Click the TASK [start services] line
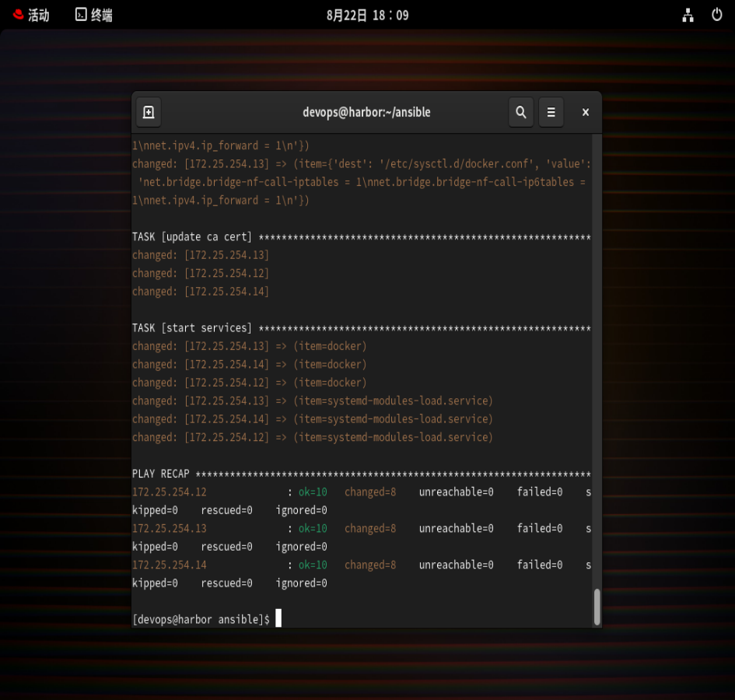Screen dimensions: 735x700 point(362,327)
